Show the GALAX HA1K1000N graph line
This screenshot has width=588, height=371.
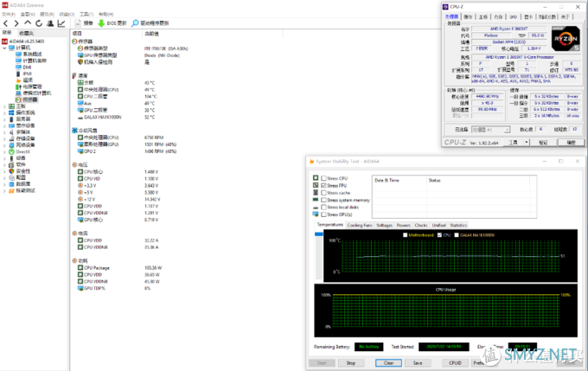457,235
